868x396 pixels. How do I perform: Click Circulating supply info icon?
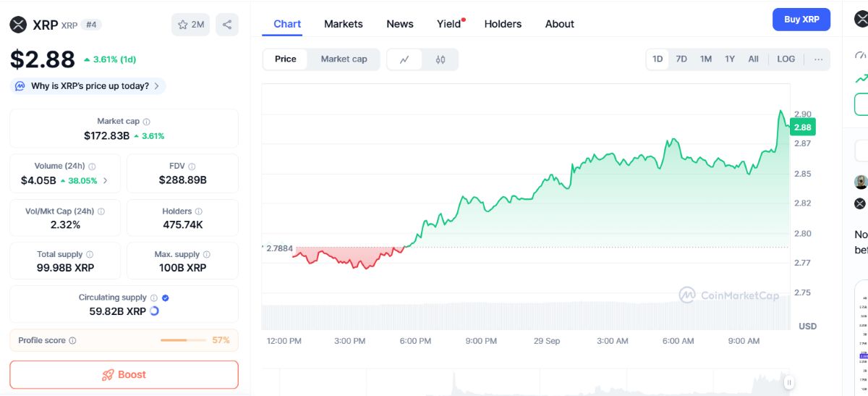click(x=154, y=298)
